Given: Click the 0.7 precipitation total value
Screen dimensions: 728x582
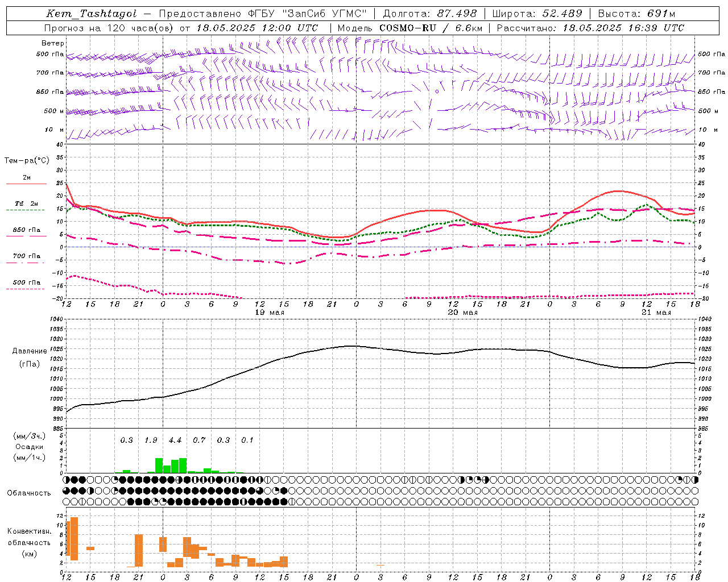Looking at the screenshot, I should (199, 440).
